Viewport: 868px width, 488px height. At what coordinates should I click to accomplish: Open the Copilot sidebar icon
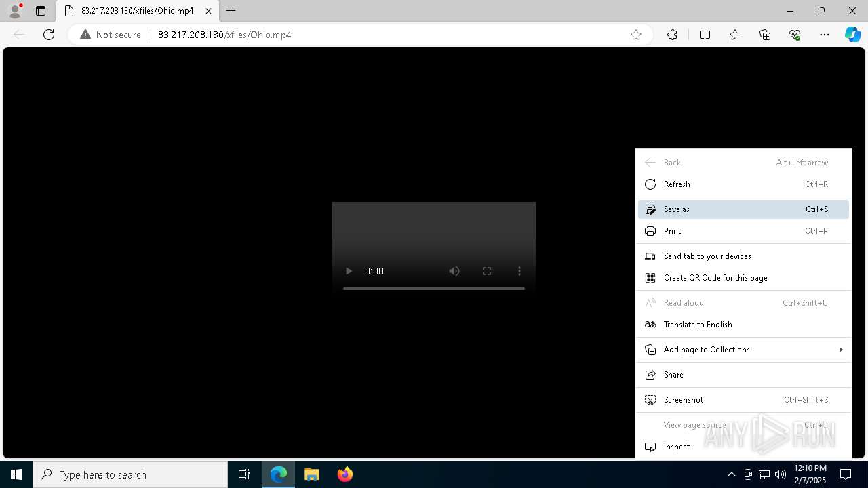853,35
